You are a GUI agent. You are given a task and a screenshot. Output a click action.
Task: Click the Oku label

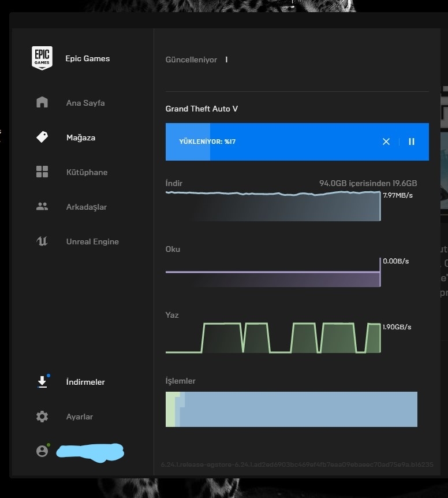coord(173,250)
